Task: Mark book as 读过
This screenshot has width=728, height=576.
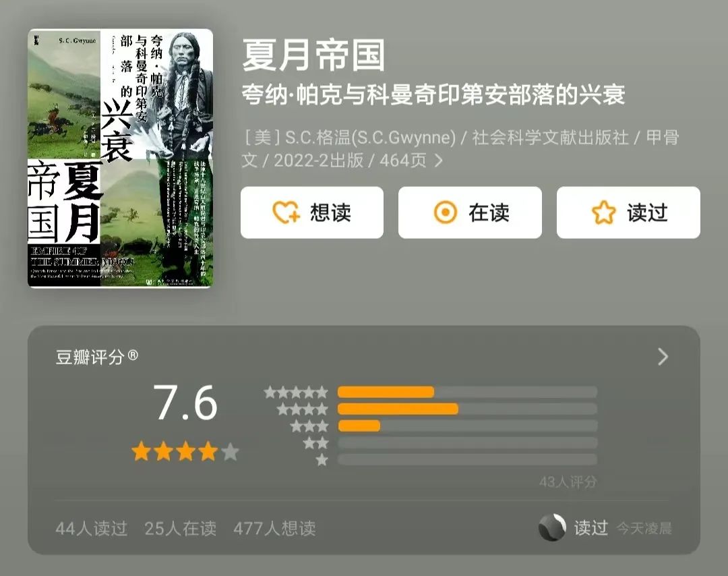Action: (628, 212)
